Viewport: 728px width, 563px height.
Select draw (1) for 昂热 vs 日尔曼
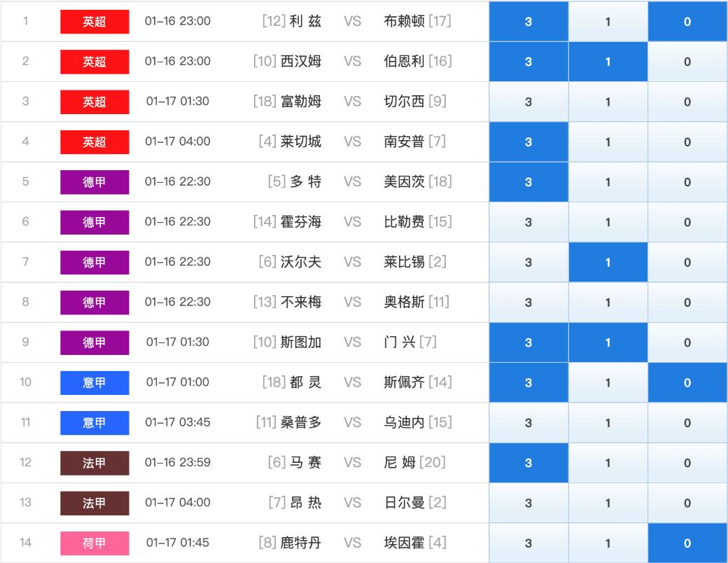(x=608, y=503)
